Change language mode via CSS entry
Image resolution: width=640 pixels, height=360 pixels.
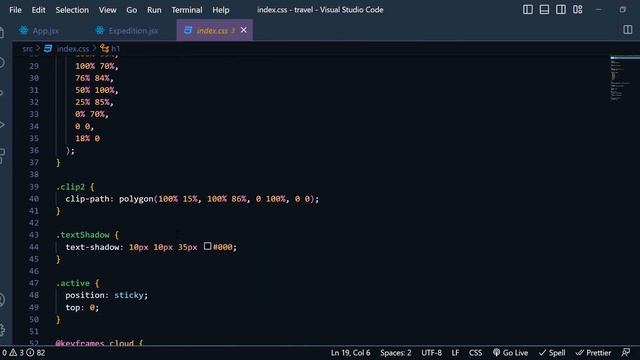[x=475, y=353]
